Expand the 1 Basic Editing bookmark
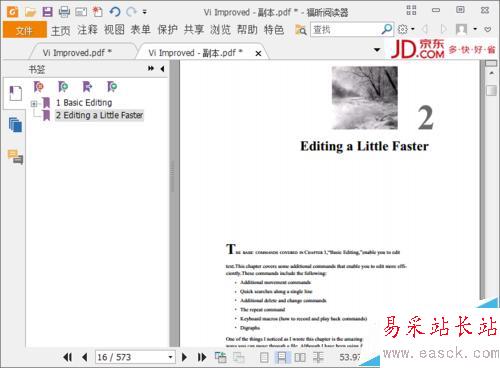The image size is (500, 368). pyautogui.click(x=34, y=104)
